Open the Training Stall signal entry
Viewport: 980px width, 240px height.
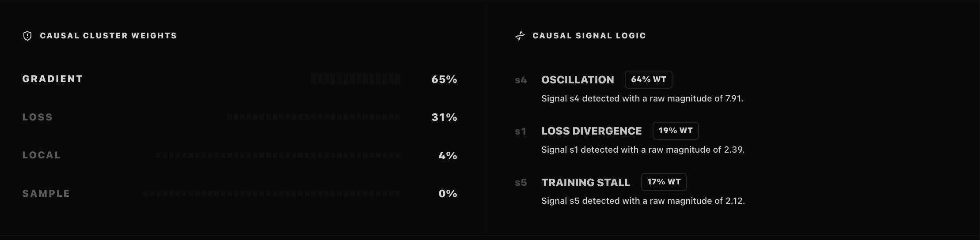coord(585,183)
